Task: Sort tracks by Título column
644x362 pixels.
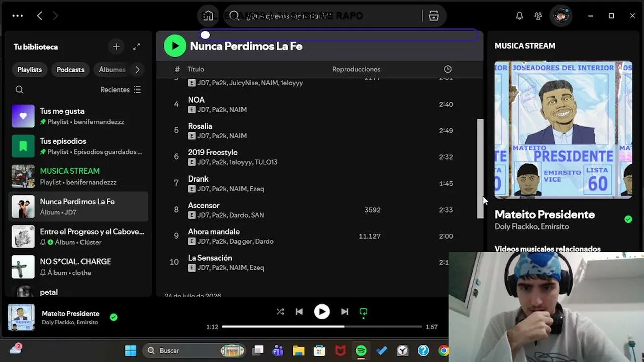Action: [x=196, y=69]
